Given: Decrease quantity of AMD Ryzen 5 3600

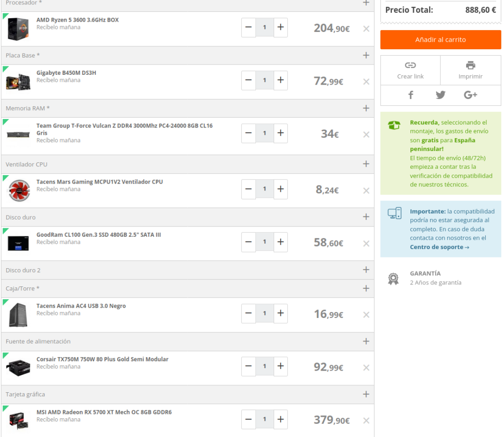Looking at the screenshot, I should pyautogui.click(x=249, y=28).
